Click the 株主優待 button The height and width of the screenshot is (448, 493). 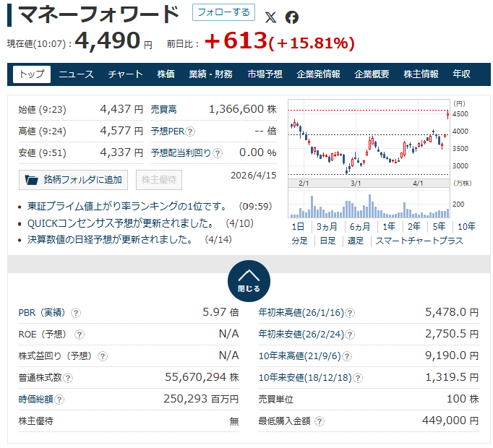click(159, 180)
